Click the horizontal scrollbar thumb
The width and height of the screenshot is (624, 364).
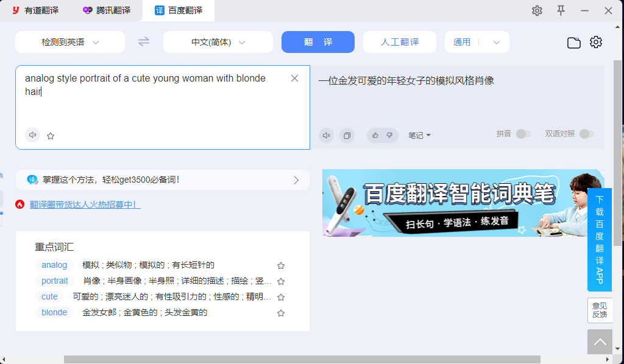click(302, 360)
